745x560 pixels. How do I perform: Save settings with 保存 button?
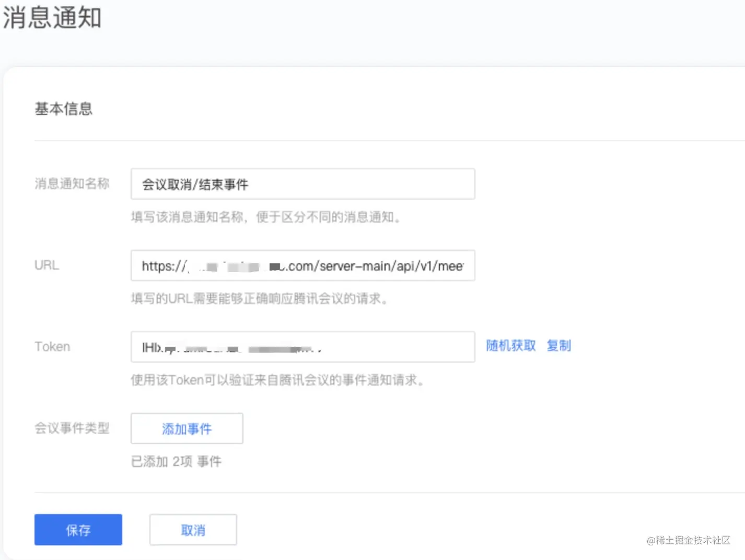click(78, 530)
